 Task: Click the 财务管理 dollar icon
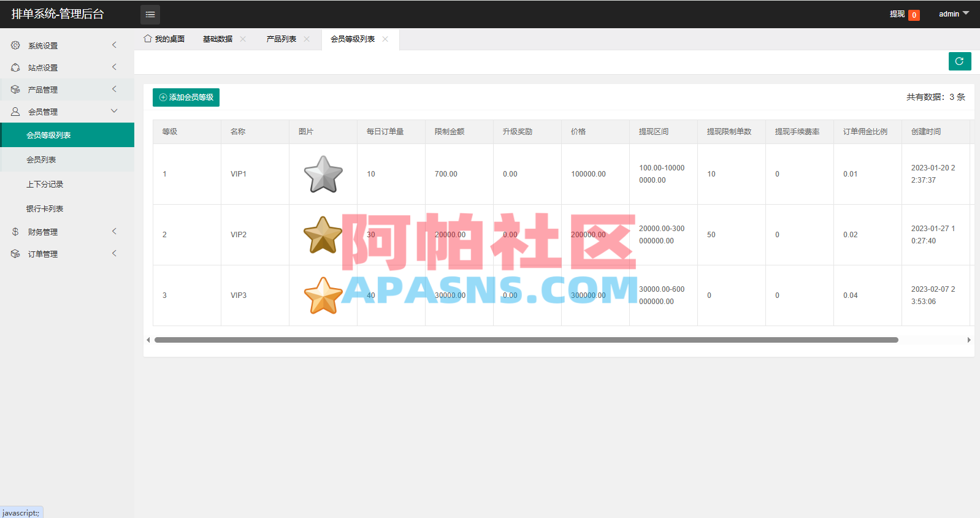pyautogui.click(x=15, y=232)
